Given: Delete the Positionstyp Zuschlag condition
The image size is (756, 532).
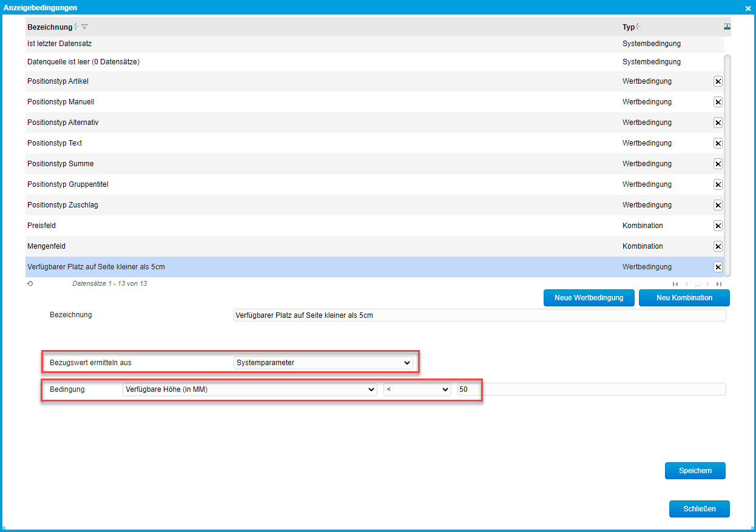Looking at the screenshot, I should coord(718,206).
